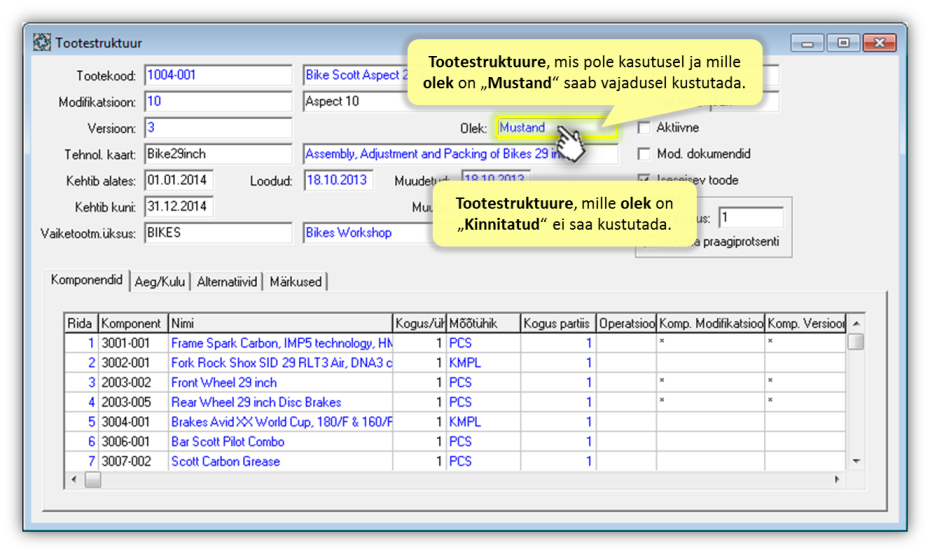Click the horizontal scrollbar thumb
Image resolution: width=930 pixels, height=554 pixels.
pyautogui.click(x=93, y=479)
